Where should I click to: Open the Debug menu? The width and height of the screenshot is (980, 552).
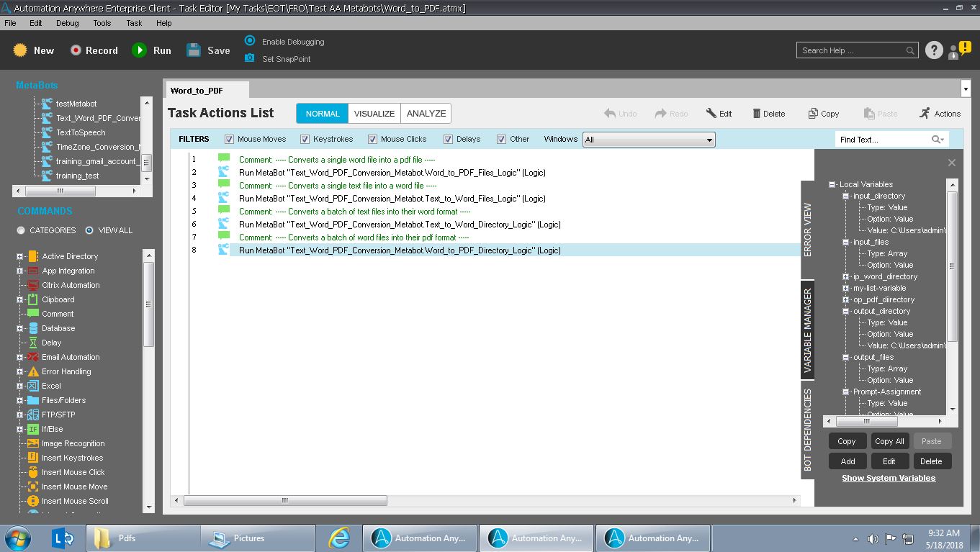[68, 23]
